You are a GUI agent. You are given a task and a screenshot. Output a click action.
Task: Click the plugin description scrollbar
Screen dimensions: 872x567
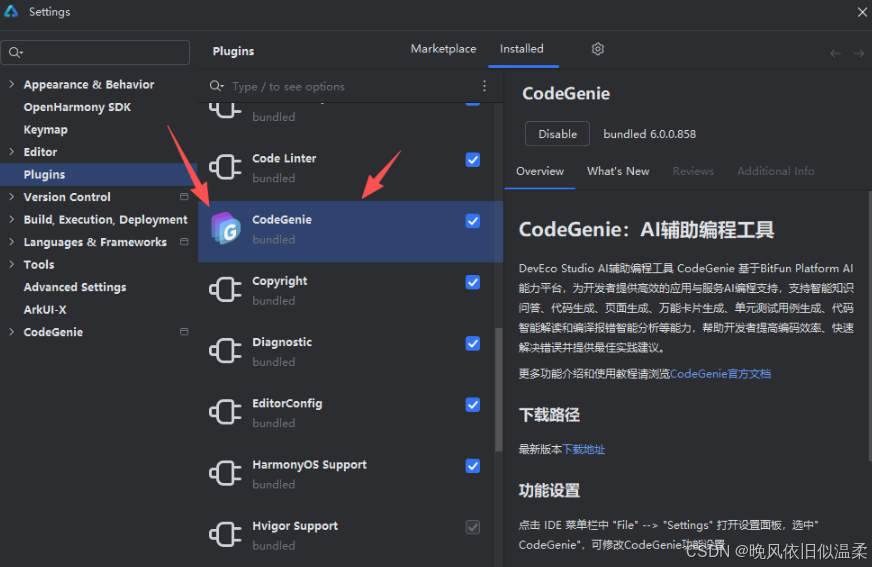pos(869,325)
